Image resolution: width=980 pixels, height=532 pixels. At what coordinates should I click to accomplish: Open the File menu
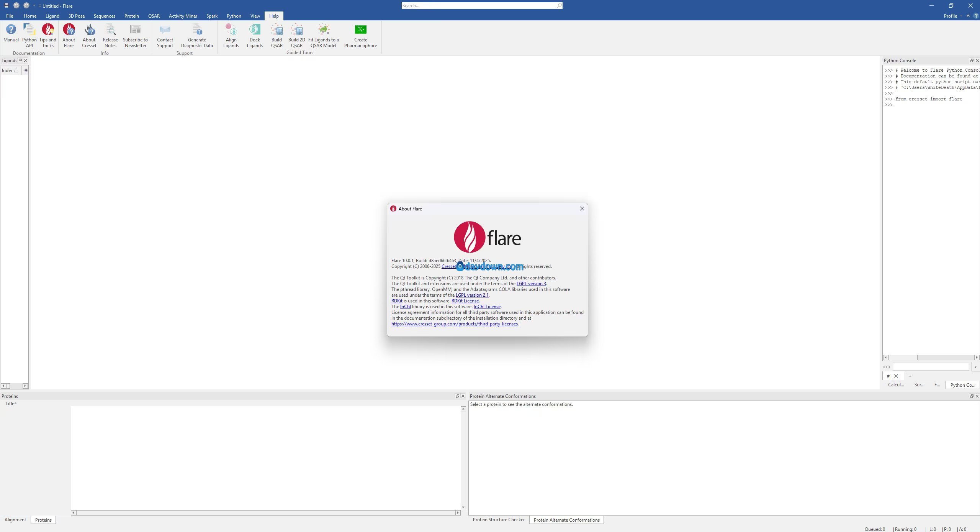pos(10,16)
